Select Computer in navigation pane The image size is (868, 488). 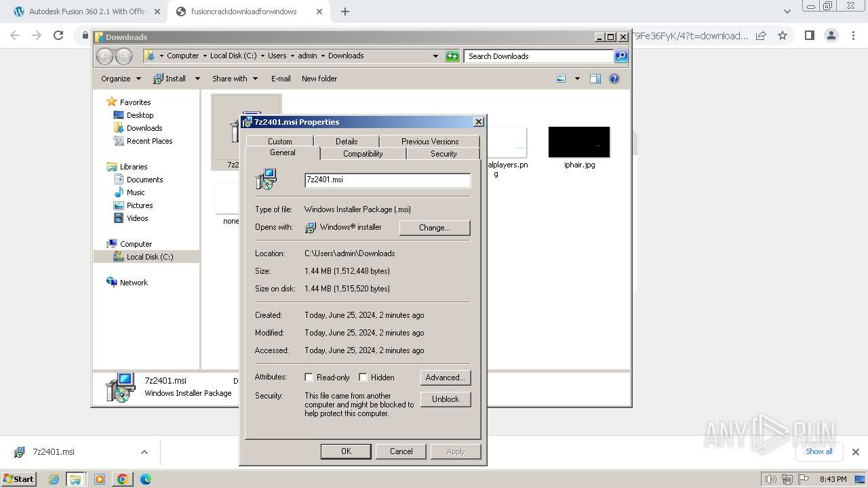[130, 244]
